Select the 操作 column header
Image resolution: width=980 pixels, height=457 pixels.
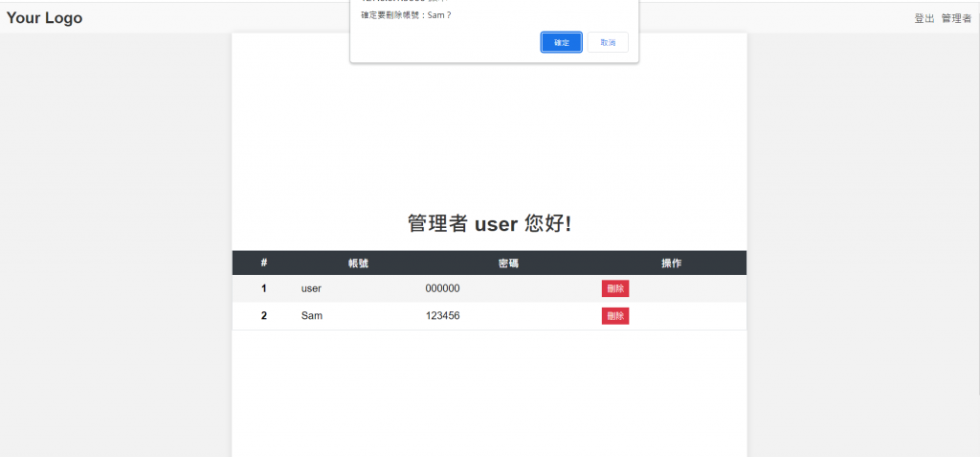671,263
